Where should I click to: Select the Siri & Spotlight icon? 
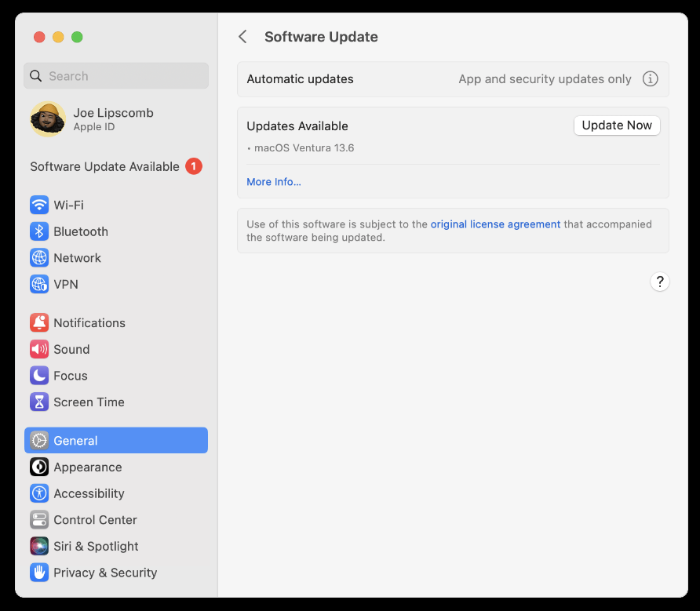click(39, 546)
